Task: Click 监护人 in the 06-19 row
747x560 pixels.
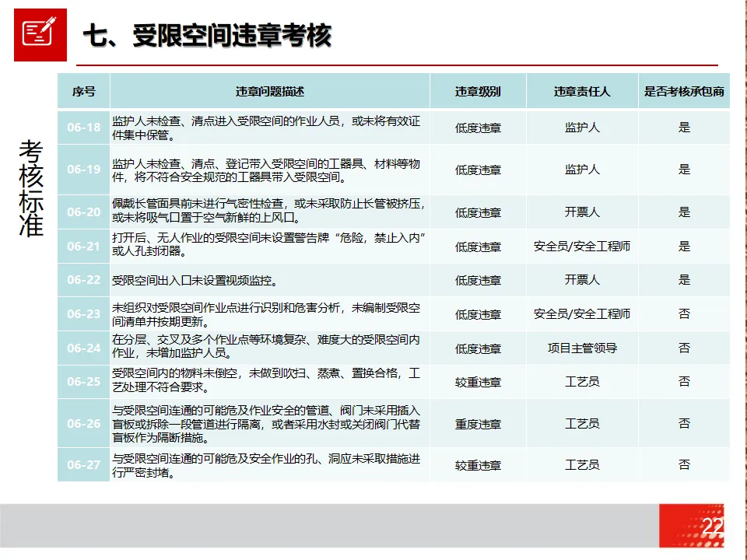Action: [582, 170]
